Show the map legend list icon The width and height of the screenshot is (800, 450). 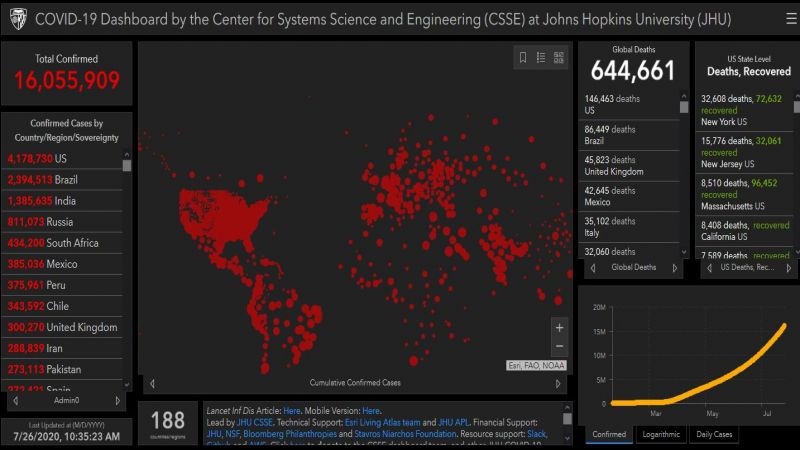tap(541, 58)
